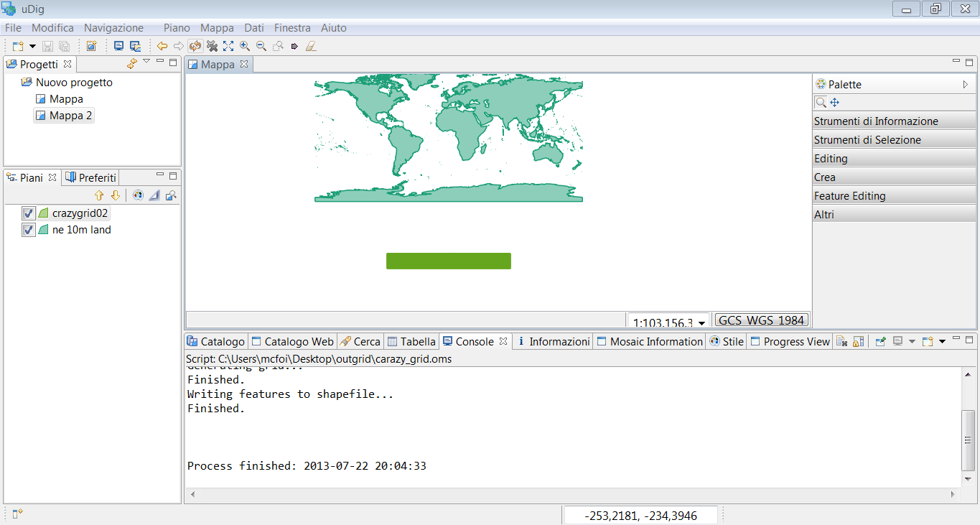Expand the Strumenti di Selezione palette drawer

pos(894,140)
